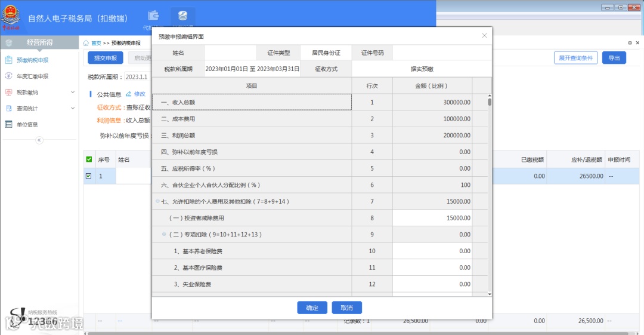The height and width of the screenshot is (335, 644).
Task: Click the dialog vertical scrollbar down arrow
Action: [490, 294]
